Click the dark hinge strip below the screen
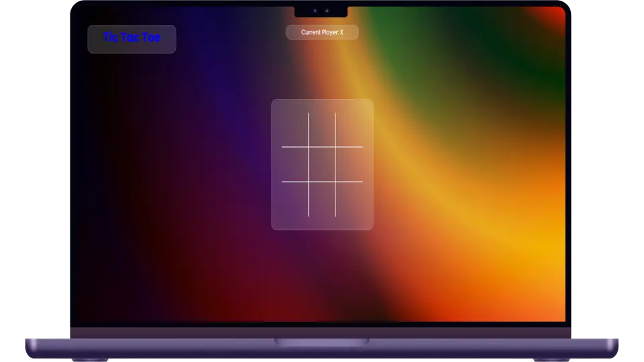Screen dimensions: 644x362 pyautogui.click(x=322, y=333)
